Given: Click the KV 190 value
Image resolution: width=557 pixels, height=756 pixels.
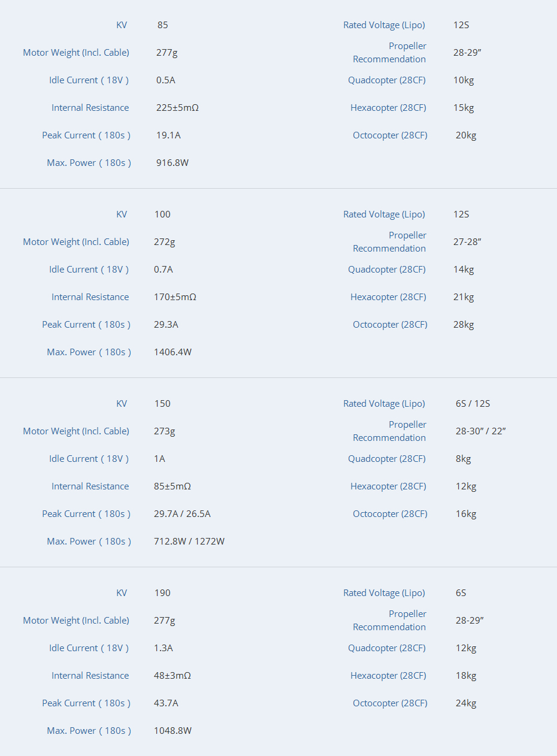Looking at the screenshot, I should tap(162, 593).
